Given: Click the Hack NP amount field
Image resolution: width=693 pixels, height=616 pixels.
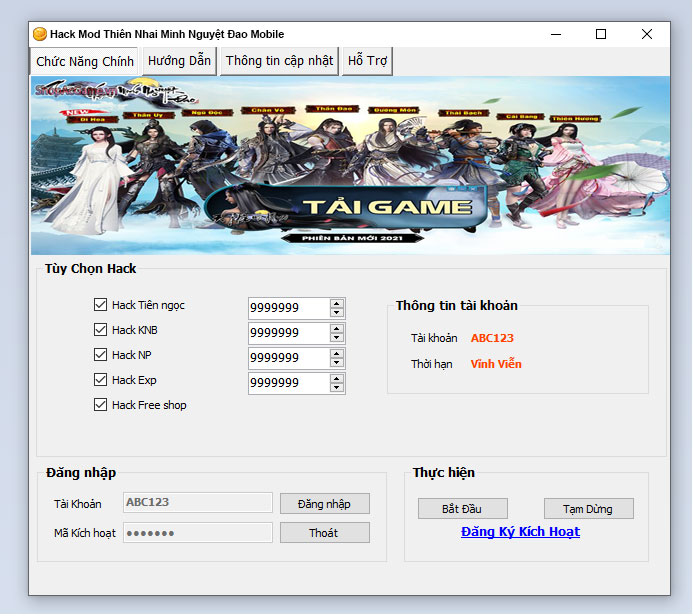Looking at the screenshot, I should pyautogui.click(x=289, y=358).
